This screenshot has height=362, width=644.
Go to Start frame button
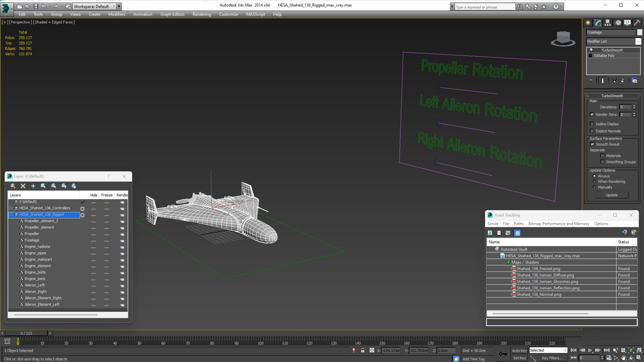(574, 350)
